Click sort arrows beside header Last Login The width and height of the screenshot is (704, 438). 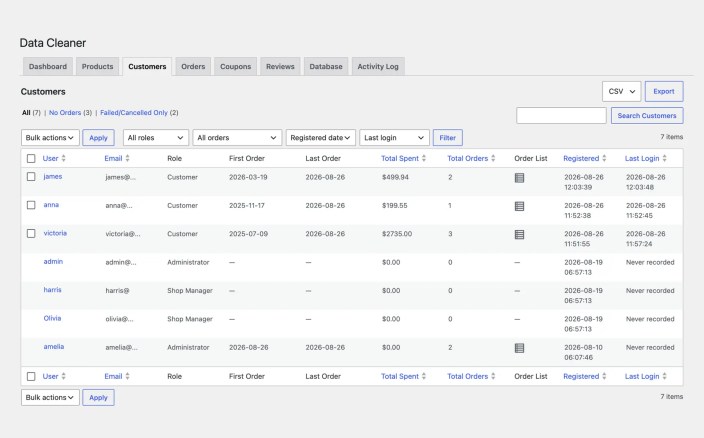[x=664, y=158]
